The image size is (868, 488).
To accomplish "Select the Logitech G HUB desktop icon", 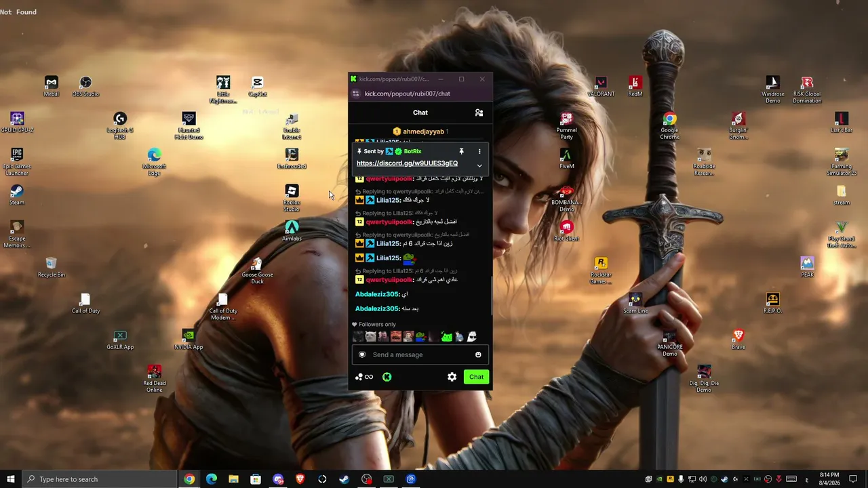I will [120, 126].
